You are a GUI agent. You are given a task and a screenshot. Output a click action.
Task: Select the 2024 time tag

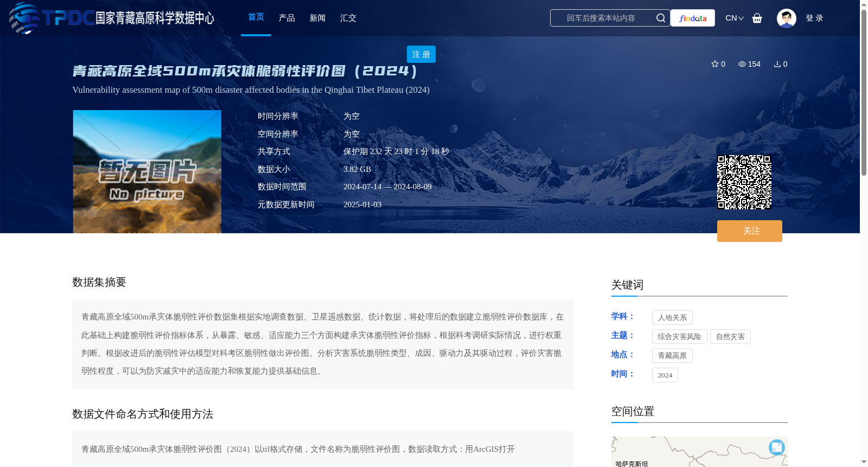click(x=665, y=375)
